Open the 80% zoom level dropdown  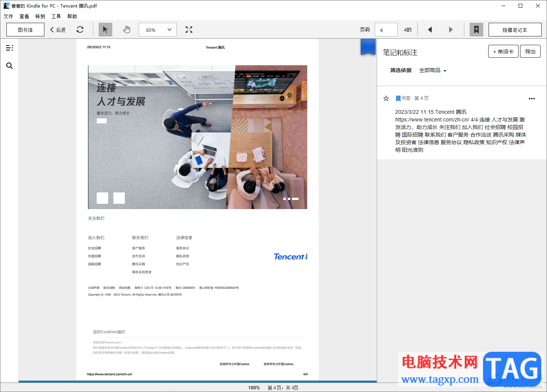(x=158, y=30)
